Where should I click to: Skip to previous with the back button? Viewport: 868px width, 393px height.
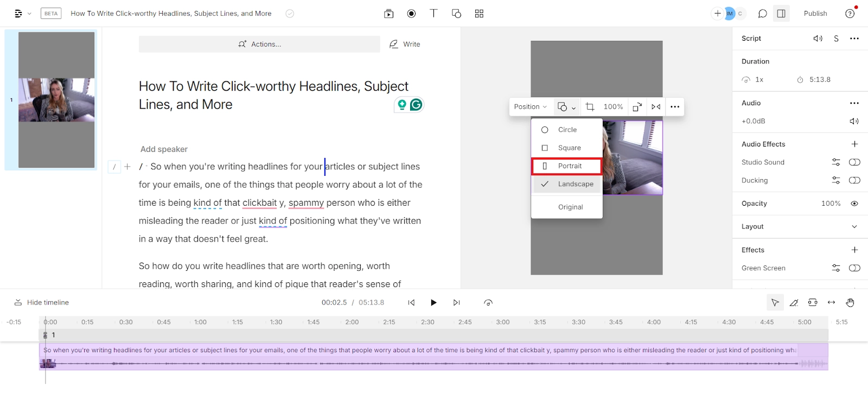[x=411, y=303]
